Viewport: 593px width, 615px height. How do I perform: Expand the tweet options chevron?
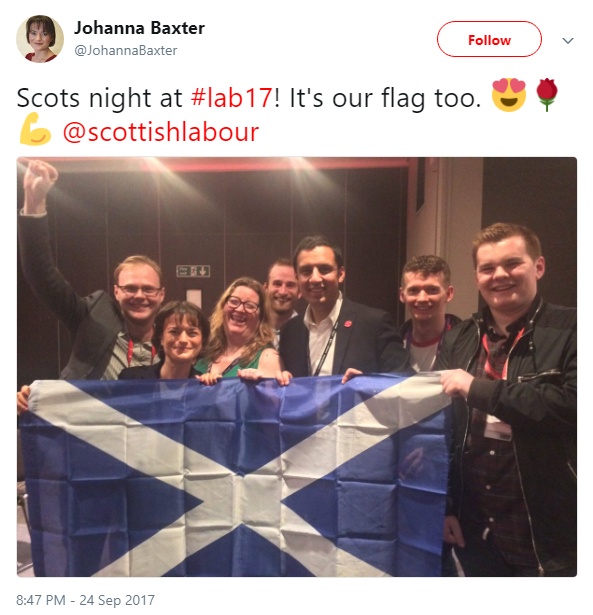(x=568, y=40)
